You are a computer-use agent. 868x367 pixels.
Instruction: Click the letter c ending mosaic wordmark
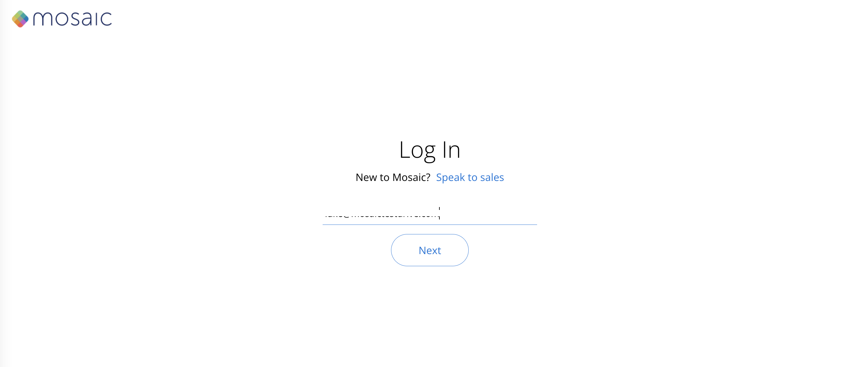click(106, 19)
